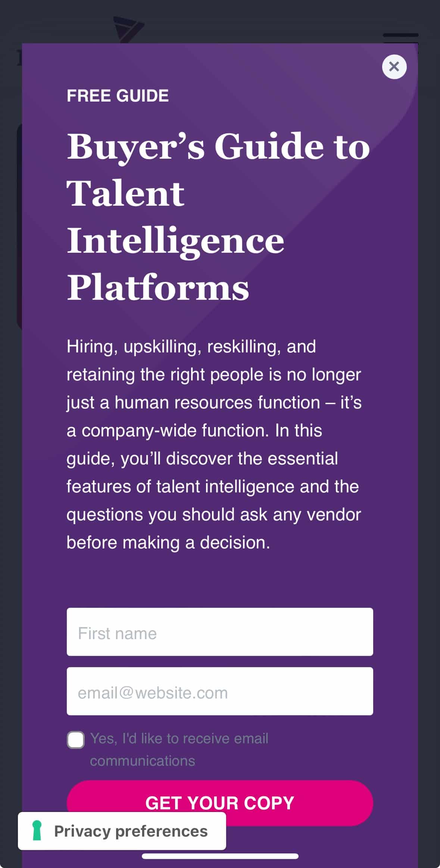Click the 'Talent' word in the heading
This screenshot has height=868, width=440.
click(125, 193)
